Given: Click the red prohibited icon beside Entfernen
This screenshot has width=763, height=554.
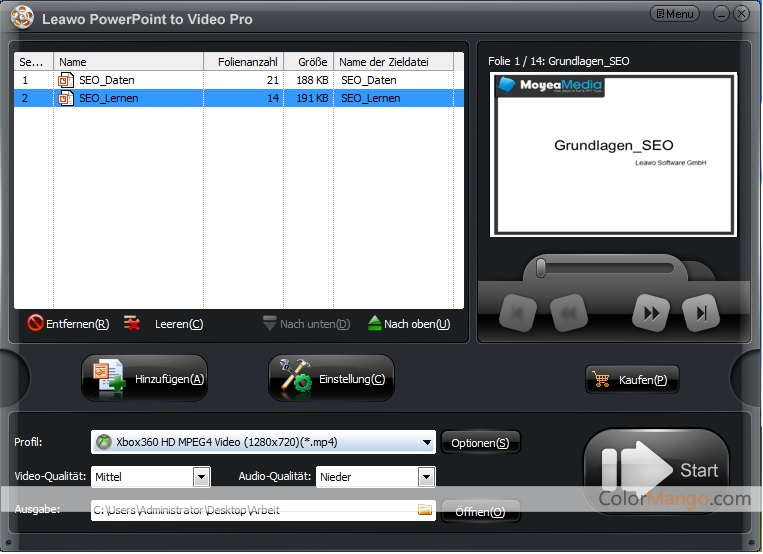Looking at the screenshot, I should point(35,323).
